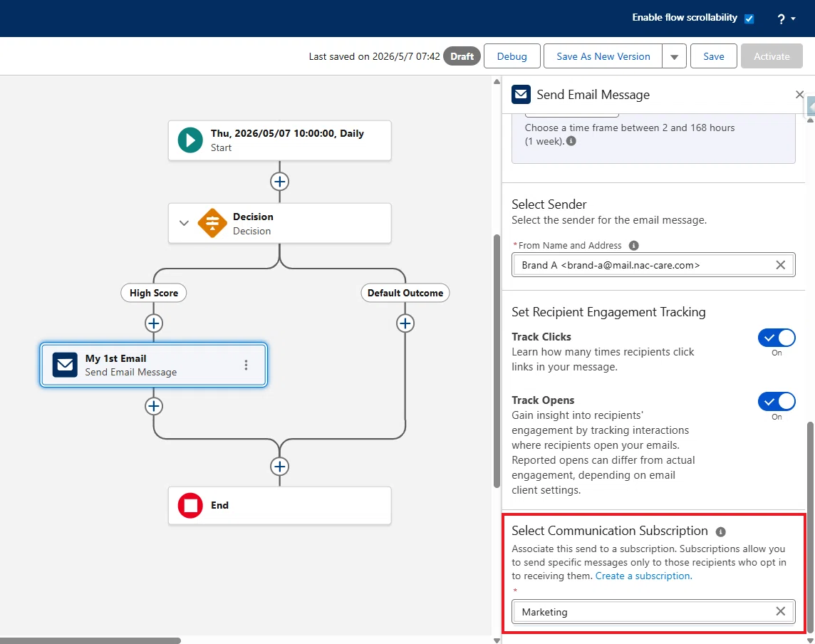815x644 pixels.
Task: Click info icon beside Select Communication Subscription
Action: tap(720, 531)
